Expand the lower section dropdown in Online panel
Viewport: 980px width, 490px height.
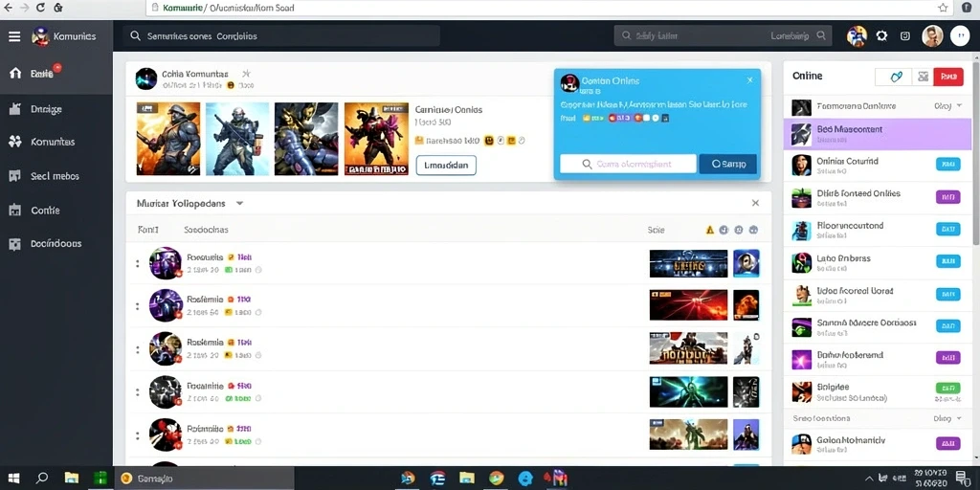tap(958, 418)
